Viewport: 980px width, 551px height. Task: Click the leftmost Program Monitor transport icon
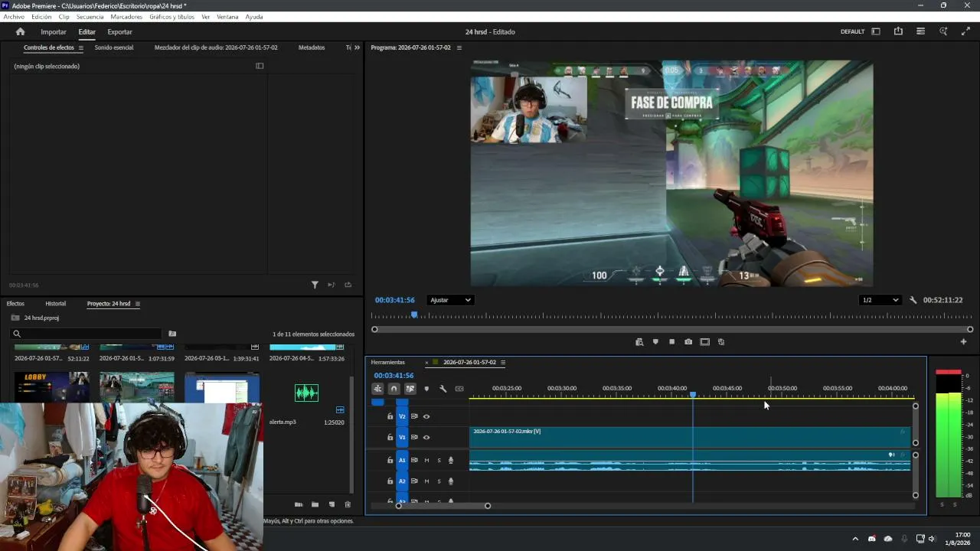click(x=639, y=342)
